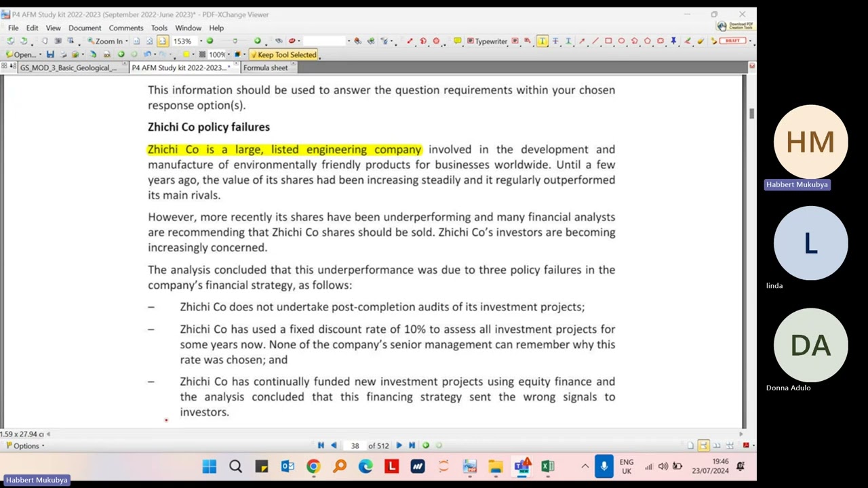Open the stamp tool dropdown arrow

pos(750,41)
